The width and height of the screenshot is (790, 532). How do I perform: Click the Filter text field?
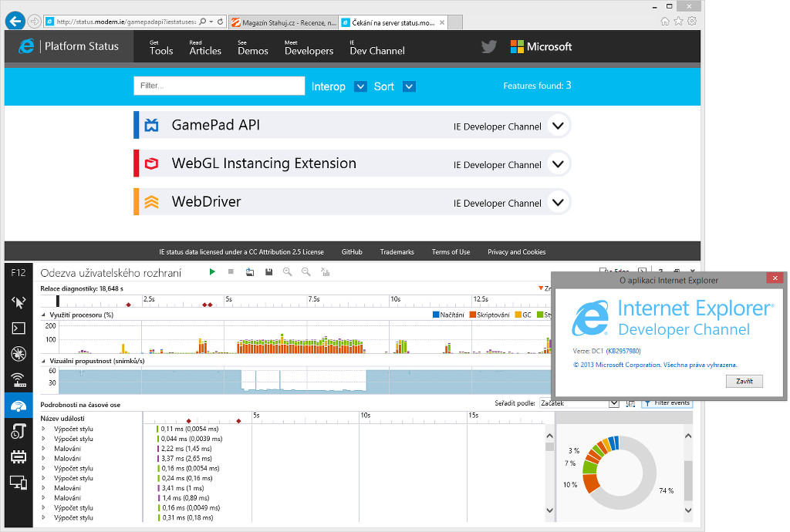coord(219,86)
